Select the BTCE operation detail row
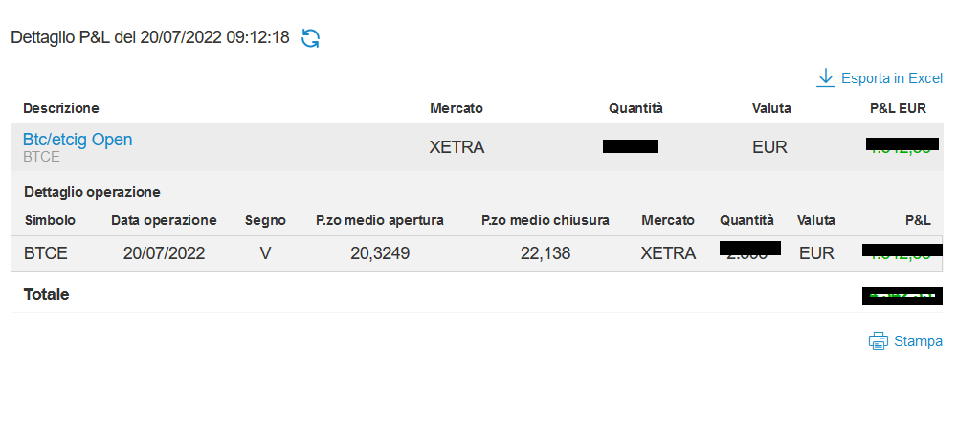 pyautogui.click(x=477, y=253)
